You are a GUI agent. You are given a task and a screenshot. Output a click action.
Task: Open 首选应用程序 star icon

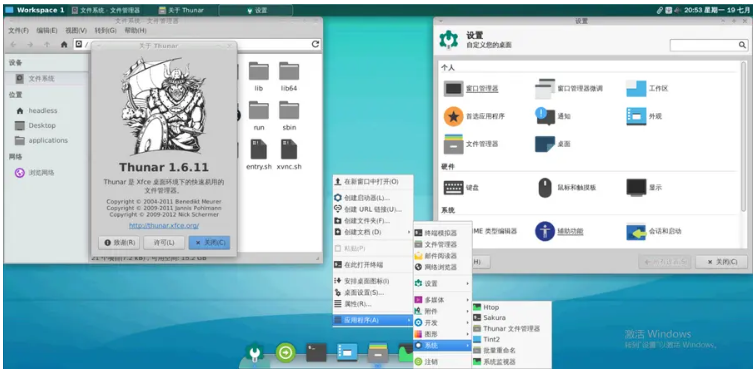pos(453,116)
